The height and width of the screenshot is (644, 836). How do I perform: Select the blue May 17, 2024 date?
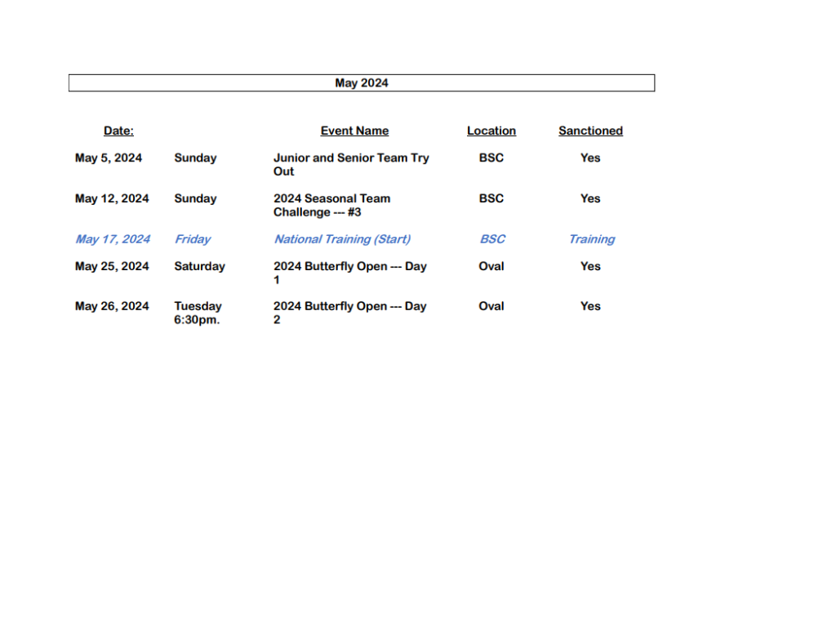[x=113, y=239]
